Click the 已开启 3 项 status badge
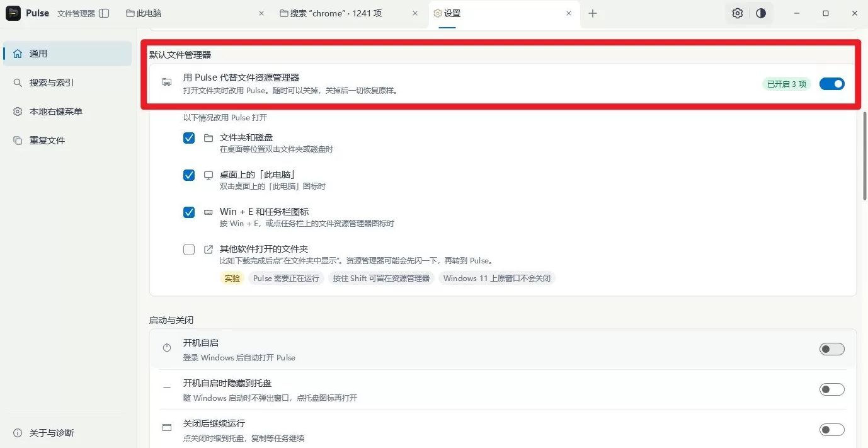 pos(786,84)
